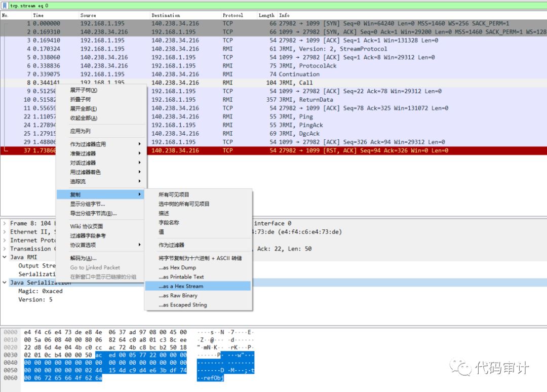Select packet 4 "JRMI, Version: 2, StreamProtocol"
547x392 pixels.
273,49
